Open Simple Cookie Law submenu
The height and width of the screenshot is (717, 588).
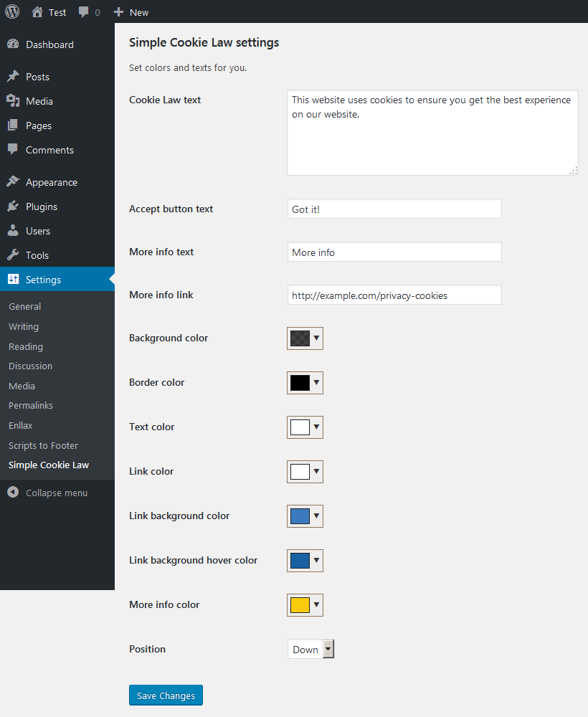pyautogui.click(x=49, y=465)
